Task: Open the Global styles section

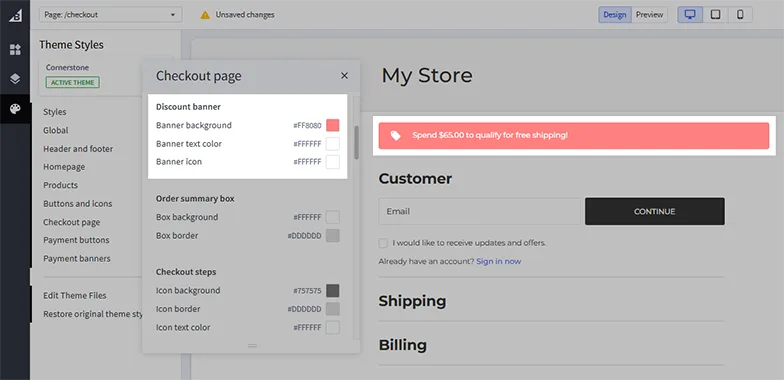Action: (56, 130)
